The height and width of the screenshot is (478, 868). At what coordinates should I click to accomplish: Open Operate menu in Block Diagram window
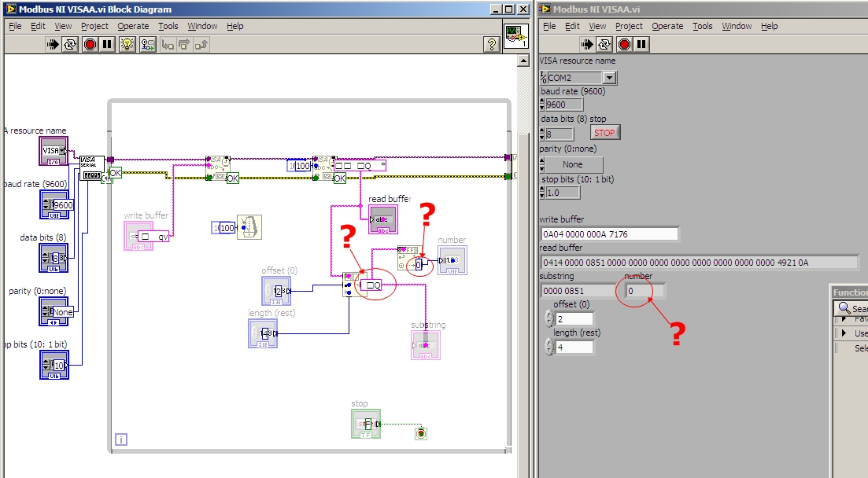[x=133, y=26]
